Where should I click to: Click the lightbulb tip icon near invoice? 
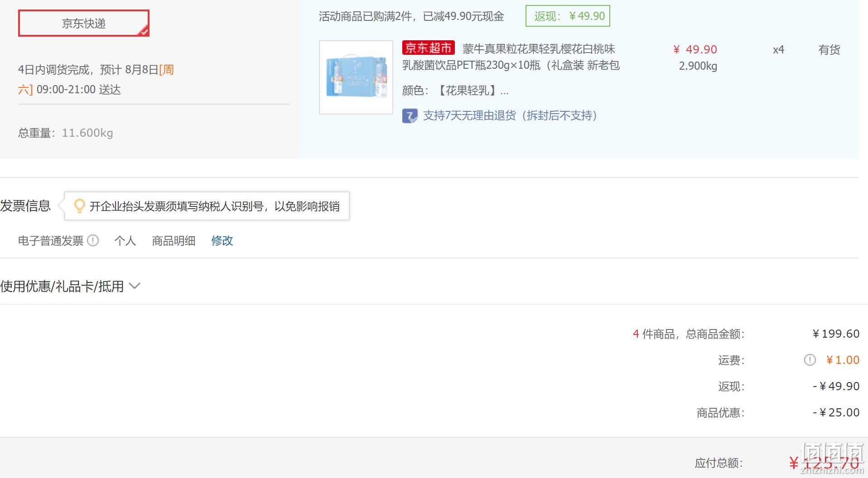click(79, 206)
